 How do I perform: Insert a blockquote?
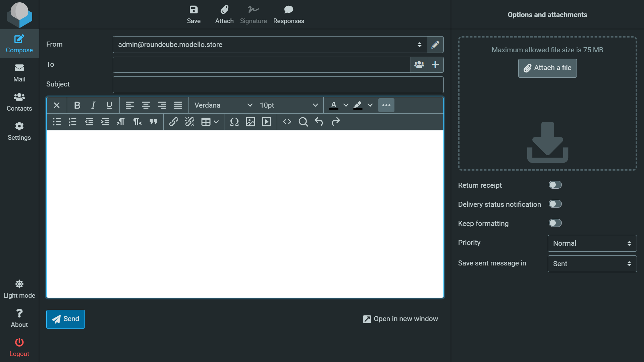click(153, 122)
